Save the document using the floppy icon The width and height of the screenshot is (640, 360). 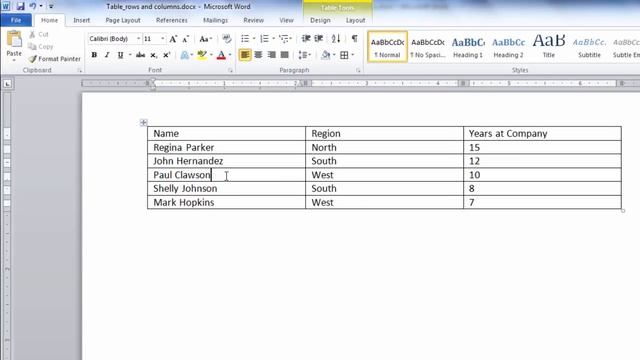coord(20,6)
